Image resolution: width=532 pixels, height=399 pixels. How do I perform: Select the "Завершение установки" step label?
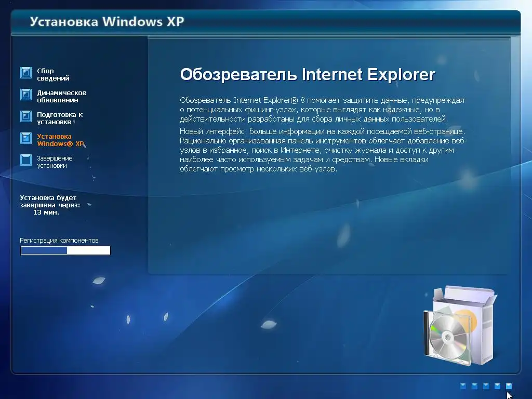(x=55, y=162)
